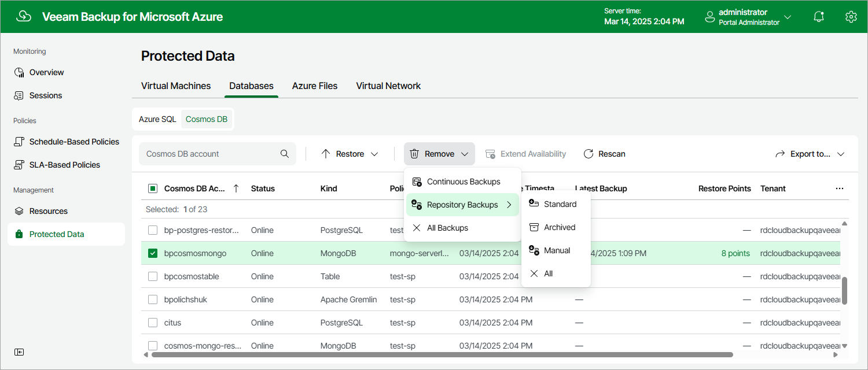Switch to the Azure Files tab
The width and height of the screenshot is (868, 370).
(x=315, y=86)
